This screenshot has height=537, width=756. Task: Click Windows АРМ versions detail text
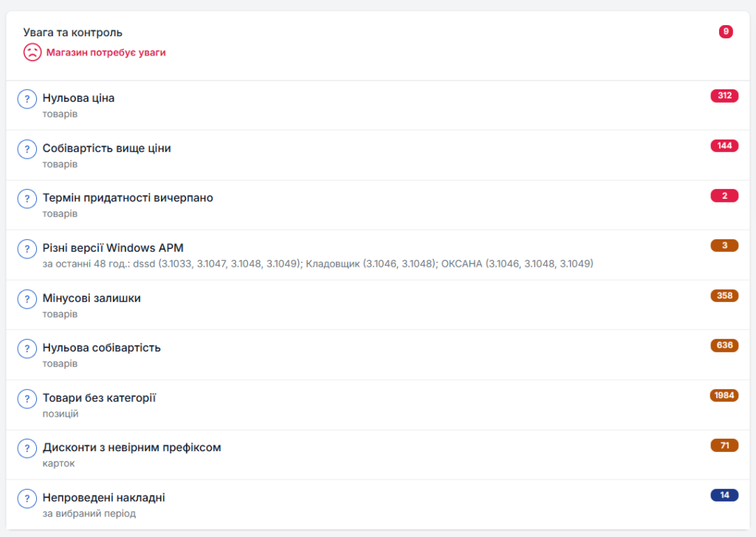click(317, 264)
